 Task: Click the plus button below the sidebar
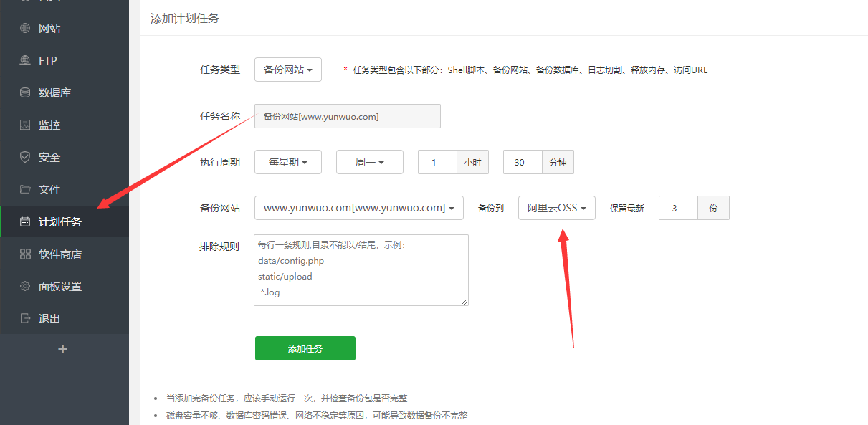tap(63, 349)
